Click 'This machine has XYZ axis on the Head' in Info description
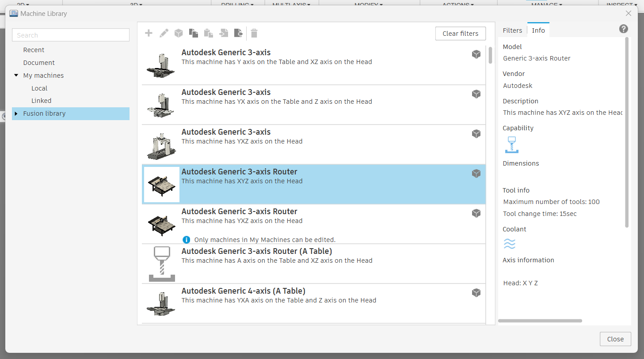 pos(563,113)
